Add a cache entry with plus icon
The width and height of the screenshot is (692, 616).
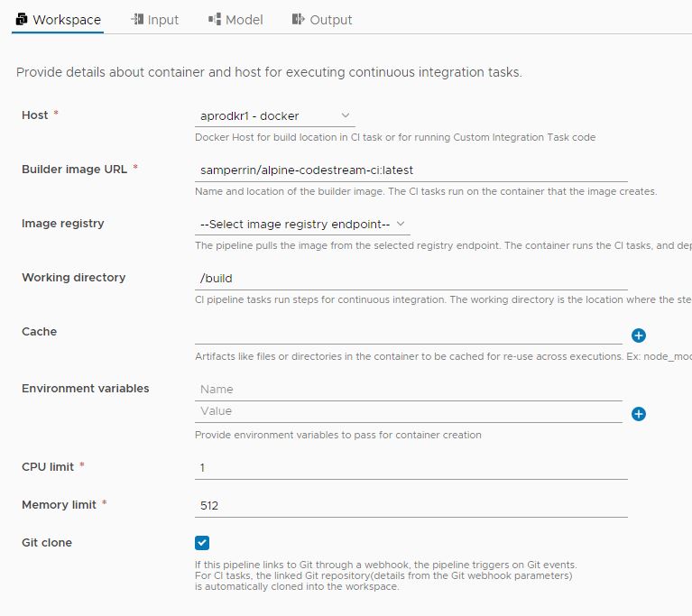(638, 336)
